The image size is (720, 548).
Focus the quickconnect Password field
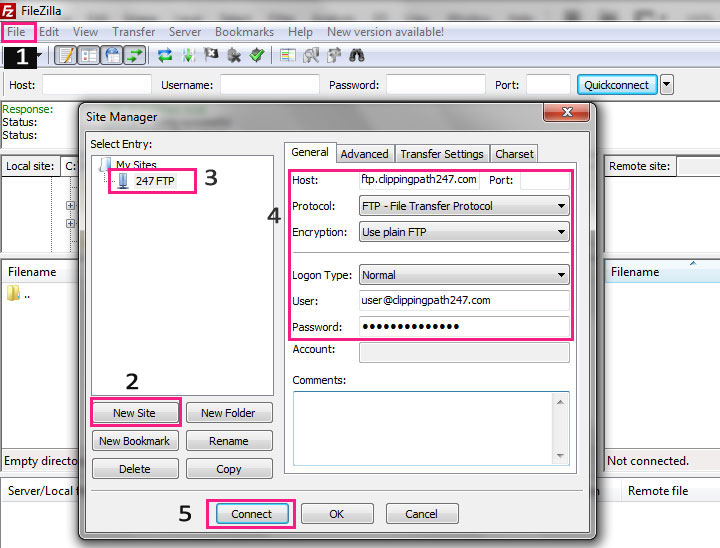pyautogui.click(x=436, y=85)
